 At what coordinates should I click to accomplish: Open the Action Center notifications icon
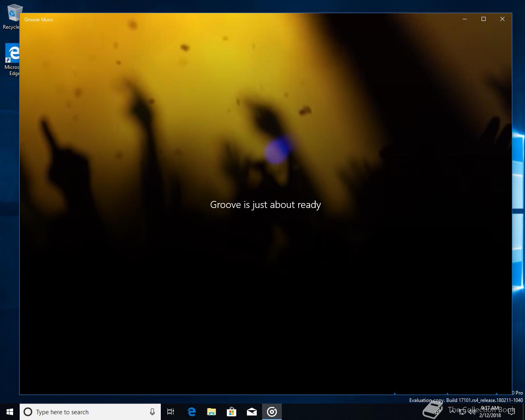pos(511,412)
